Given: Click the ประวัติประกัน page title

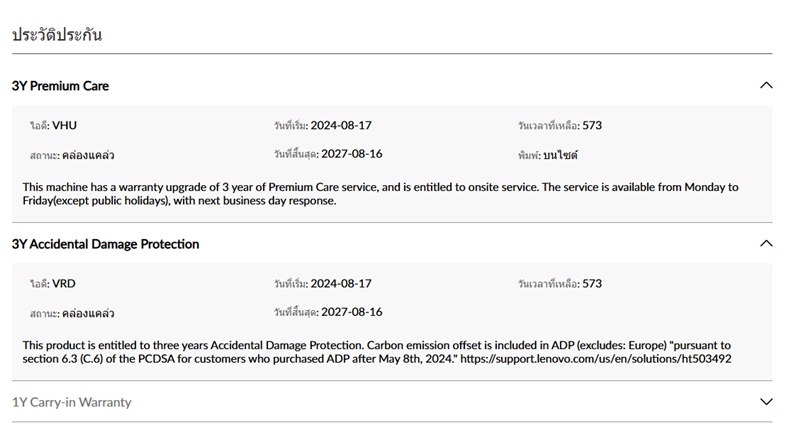Looking at the screenshot, I should tap(57, 34).
